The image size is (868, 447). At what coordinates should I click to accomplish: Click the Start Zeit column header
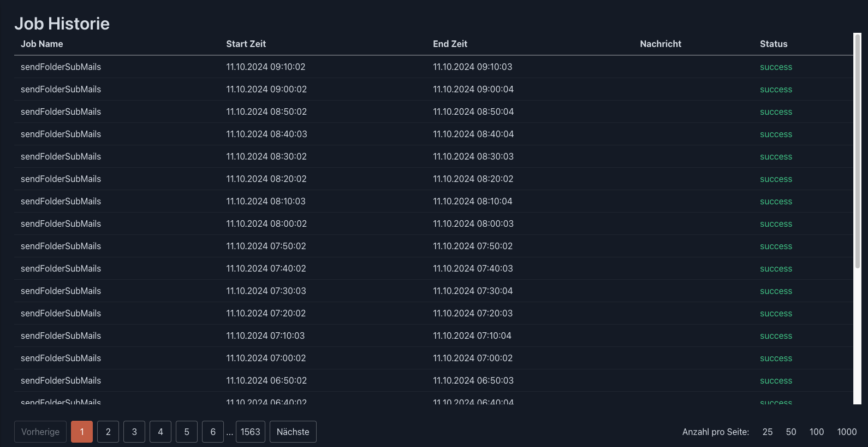[246, 44]
